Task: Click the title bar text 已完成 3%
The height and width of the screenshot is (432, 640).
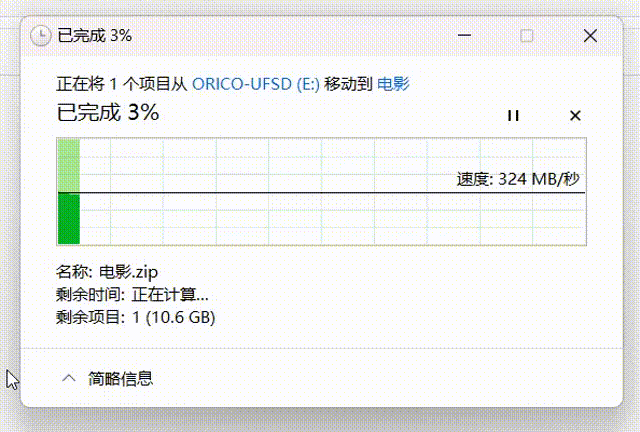Action: 95,36
